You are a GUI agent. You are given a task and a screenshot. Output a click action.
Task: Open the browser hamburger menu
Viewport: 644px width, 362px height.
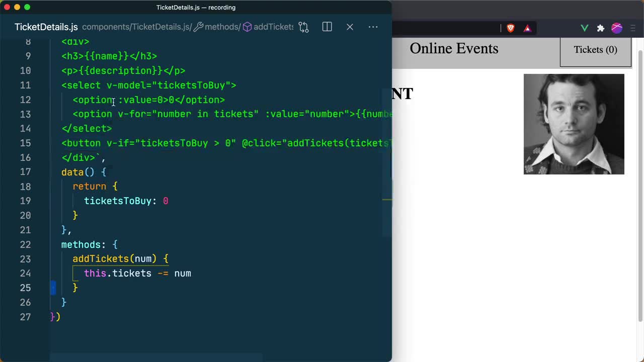tap(633, 28)
